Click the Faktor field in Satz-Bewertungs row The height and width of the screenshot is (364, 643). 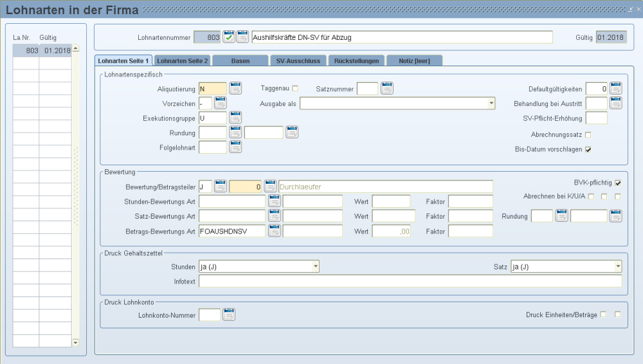tap(471, 216)
